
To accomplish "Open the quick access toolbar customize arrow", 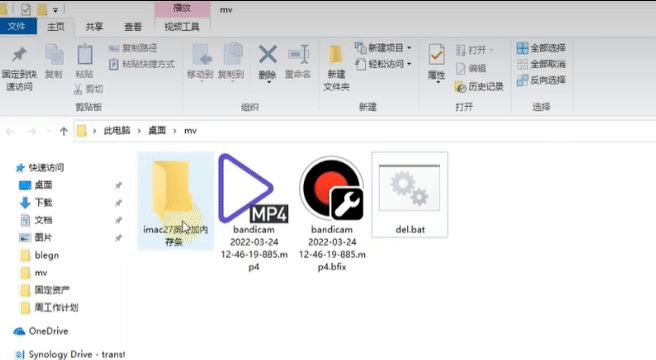I will click(x=55, y=10).
